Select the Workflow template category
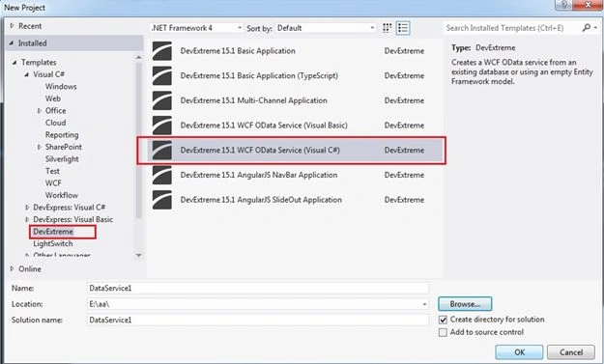Image resolution: width=604 pixels, height=364 pixels. coord(62,195)
